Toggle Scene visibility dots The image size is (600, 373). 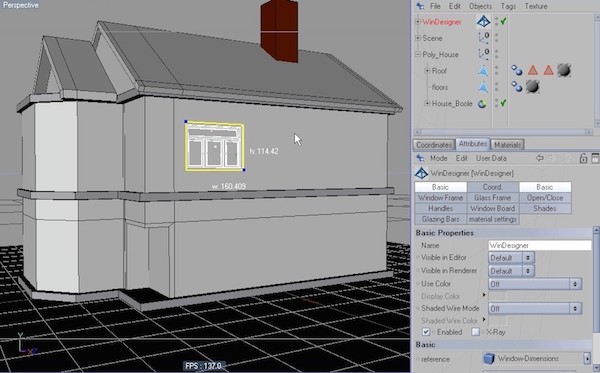[496, 38]
